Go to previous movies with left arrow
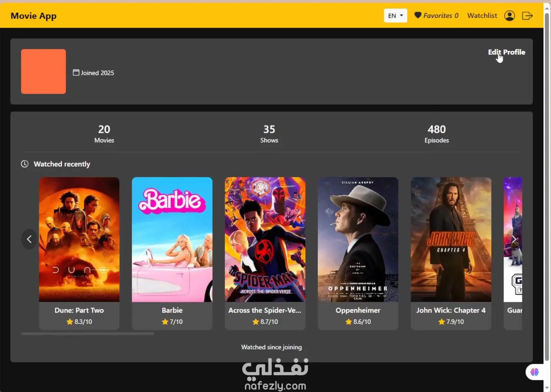The image size is (551, 392). pos(29,239)
